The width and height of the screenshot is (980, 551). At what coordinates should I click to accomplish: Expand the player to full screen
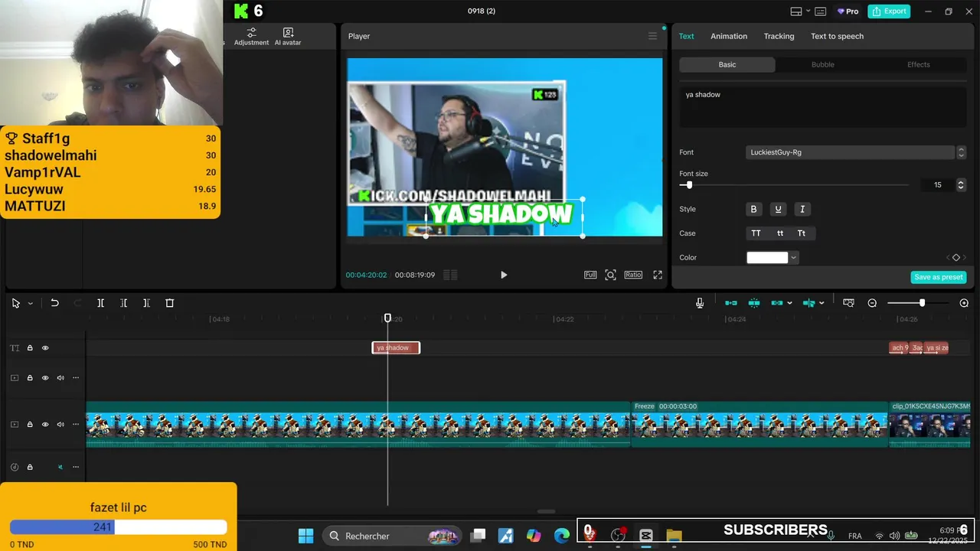pos(658,275)
